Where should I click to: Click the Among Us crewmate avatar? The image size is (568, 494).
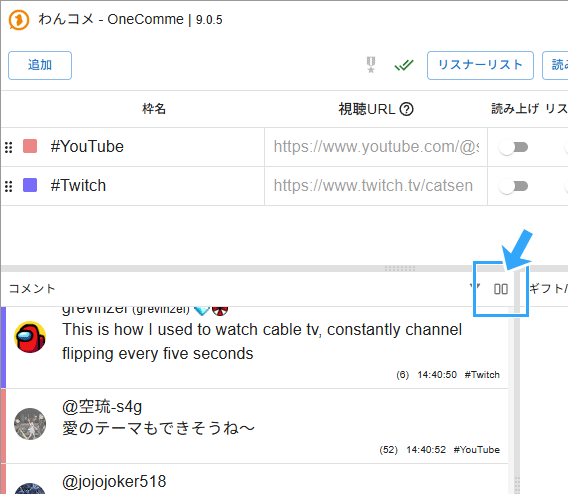(30, 337)
